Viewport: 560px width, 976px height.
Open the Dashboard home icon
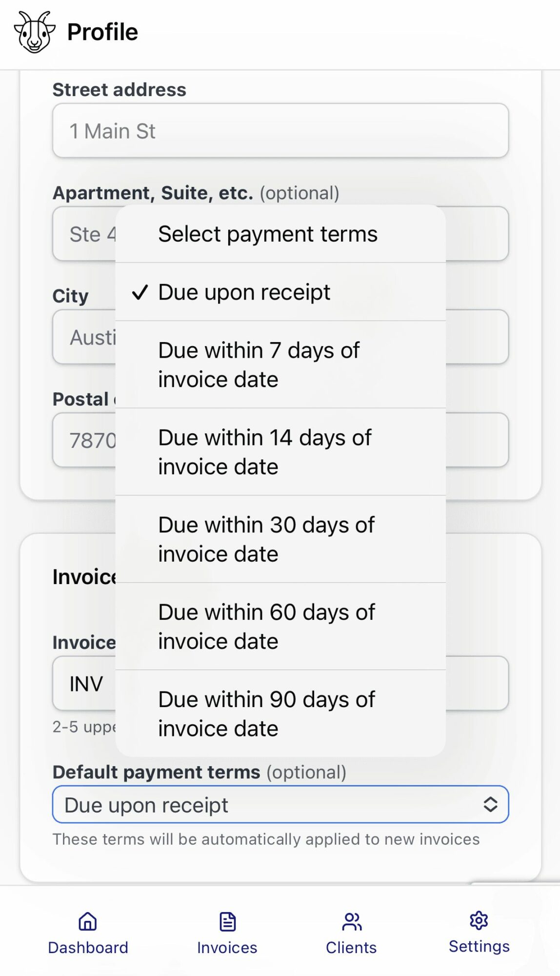88,921
